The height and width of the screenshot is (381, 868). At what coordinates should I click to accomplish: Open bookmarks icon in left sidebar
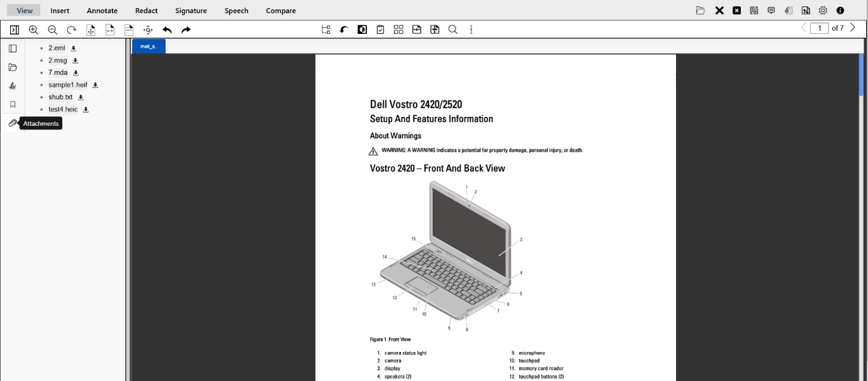point(13,104)
